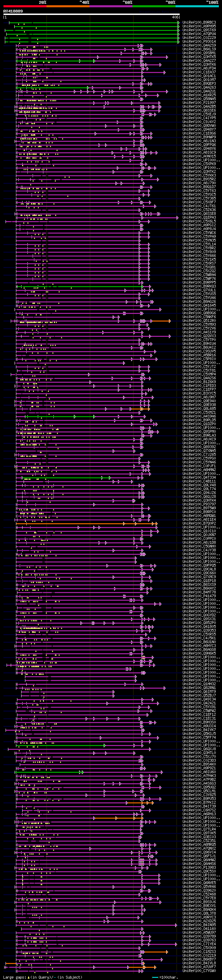Select the UniRef100_Q4A2Z7 label

pos(199,60)
